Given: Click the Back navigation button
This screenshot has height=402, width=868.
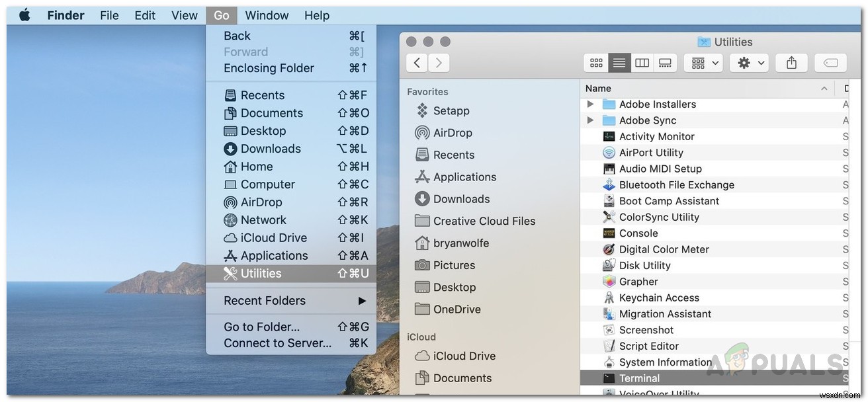Looking at the screenshot, I should 416,62.
